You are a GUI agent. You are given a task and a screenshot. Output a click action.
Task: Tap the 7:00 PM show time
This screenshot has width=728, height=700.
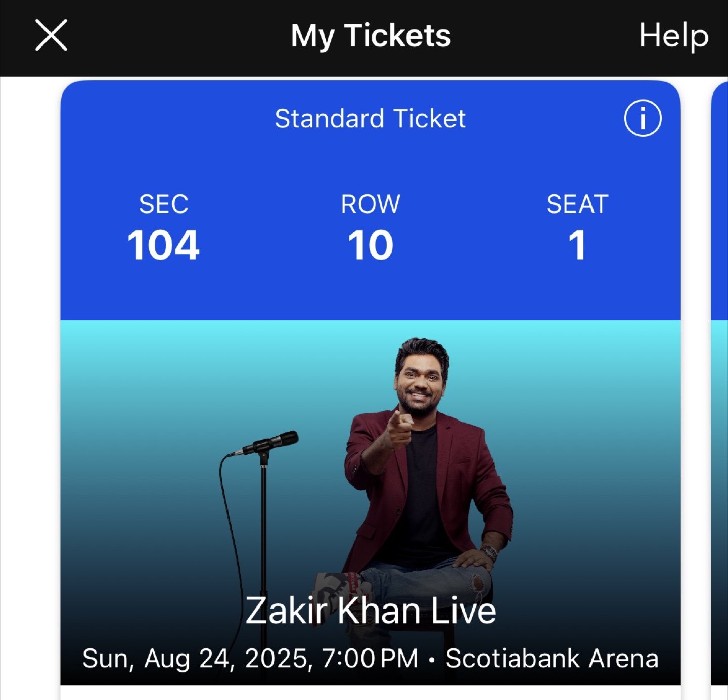(x=370, y=659)
